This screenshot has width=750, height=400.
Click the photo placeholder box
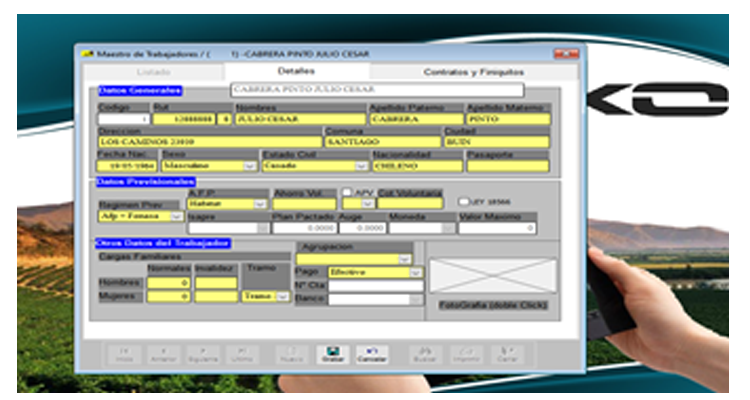tap(493, 276)
